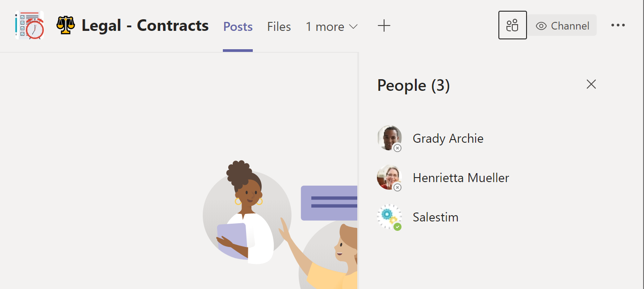Click Salestim's green available status badge
644x289 pixels.
pos(397,227)
